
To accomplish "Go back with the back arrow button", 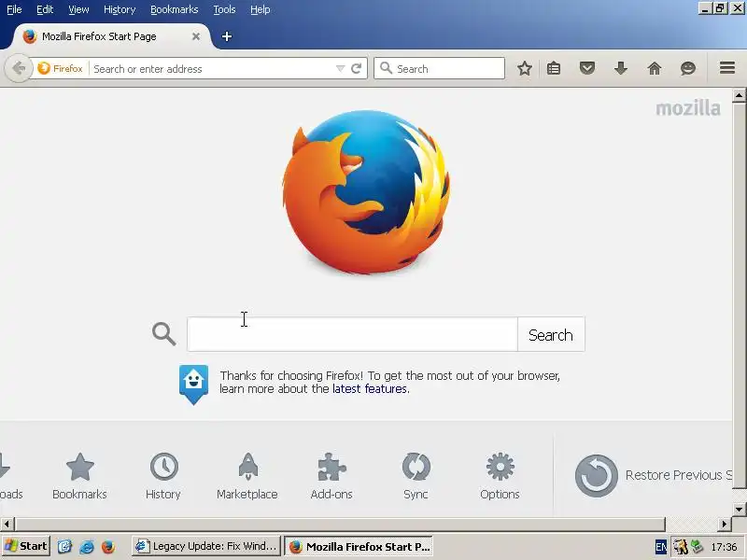I will [19, 68].
